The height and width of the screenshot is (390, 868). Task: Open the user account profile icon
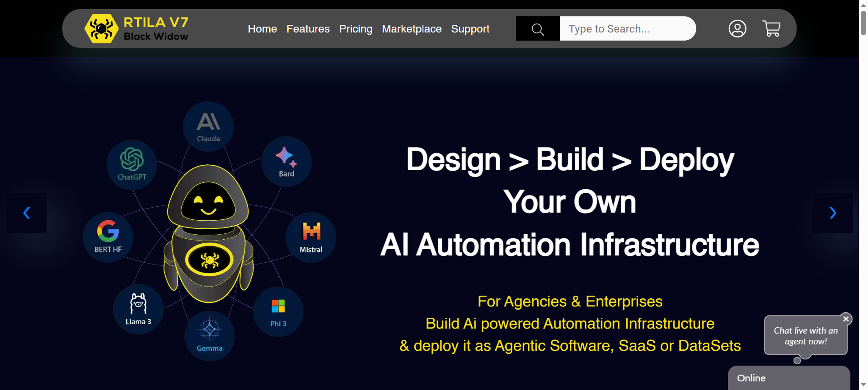737,29
